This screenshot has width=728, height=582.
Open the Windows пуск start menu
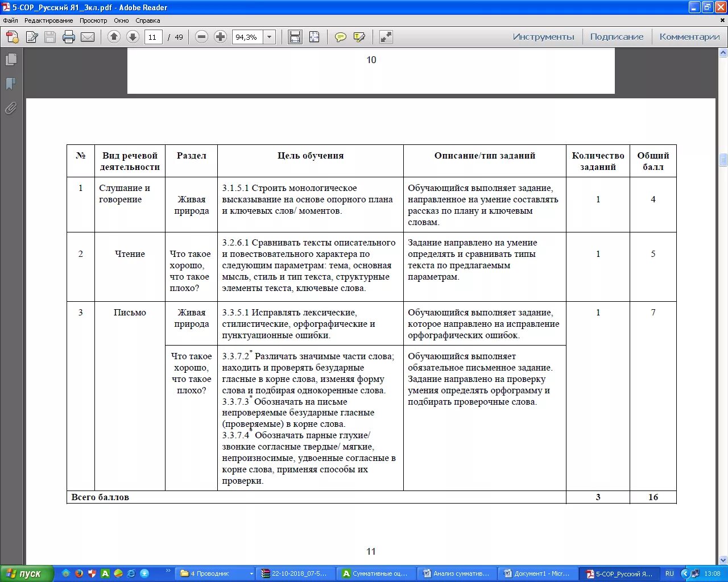27,573
